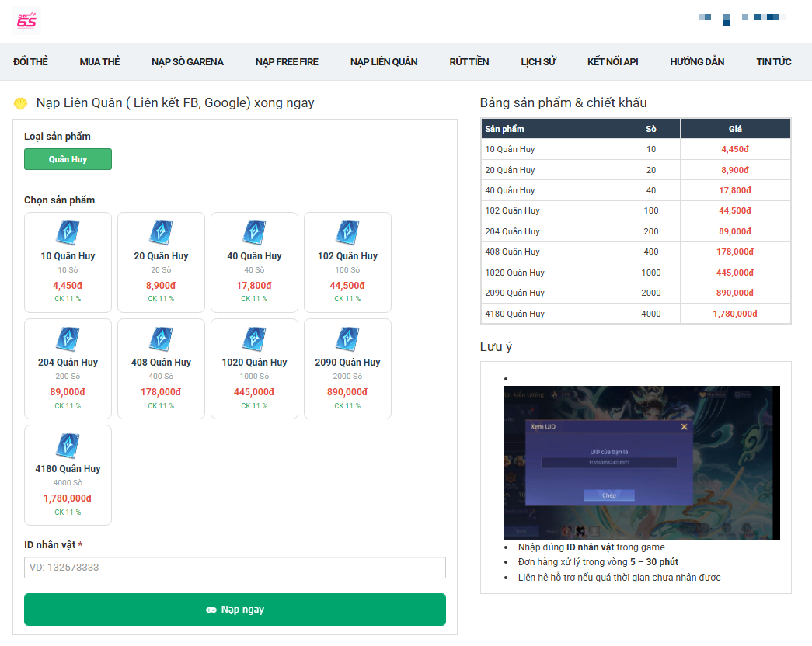Viewport: 812px width, 646px height.
Task: Select the 10 Quân Huy product icon
Action: (68, 232)
